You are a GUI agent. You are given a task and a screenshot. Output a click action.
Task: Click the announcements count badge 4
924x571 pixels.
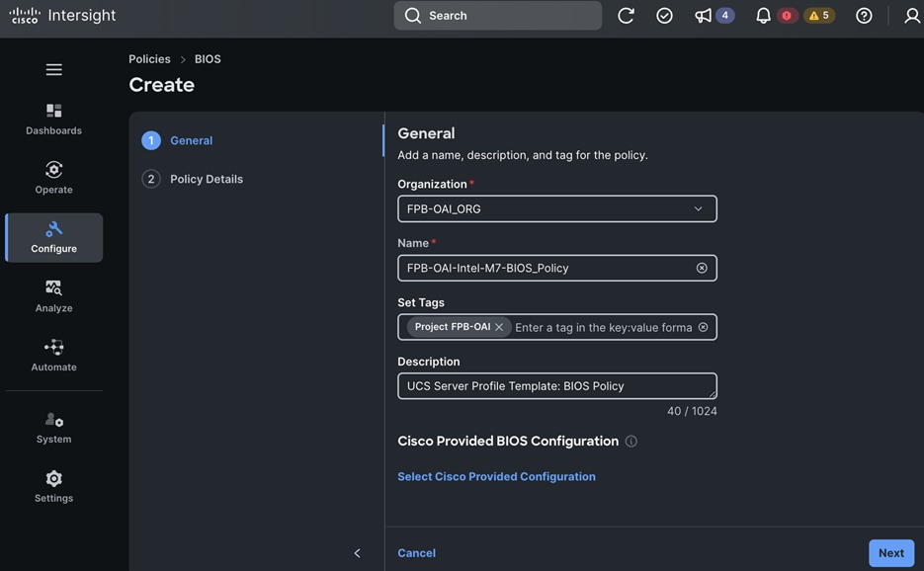click(724, 16)
